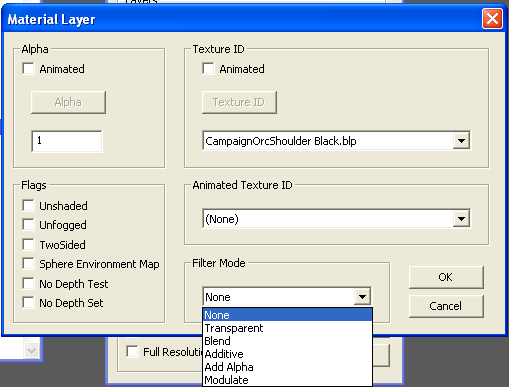Confirm with the OK button

pos(446,277)
